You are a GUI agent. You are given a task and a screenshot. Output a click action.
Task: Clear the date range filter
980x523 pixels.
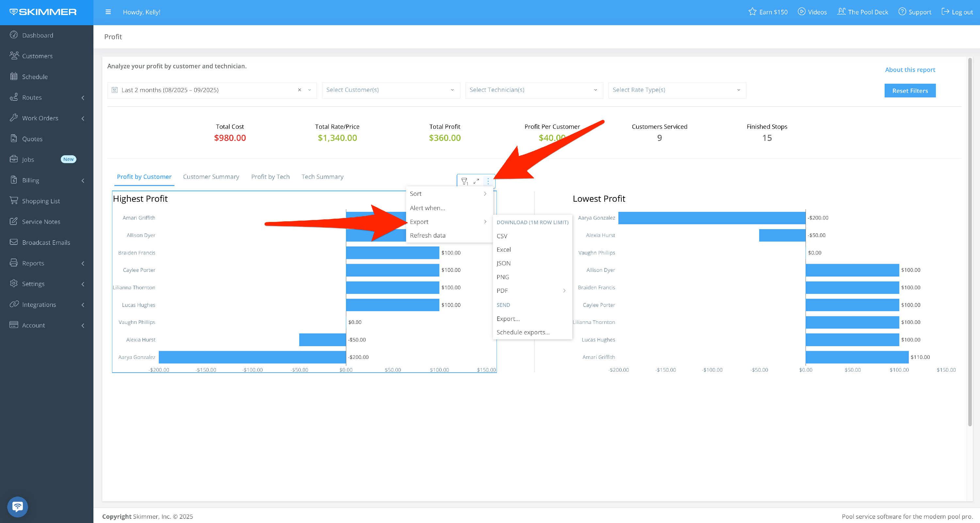tap(300, 90)
